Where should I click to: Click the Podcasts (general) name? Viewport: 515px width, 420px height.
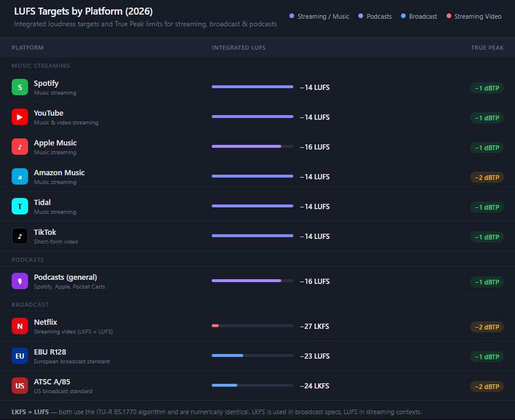coord(65,277)
